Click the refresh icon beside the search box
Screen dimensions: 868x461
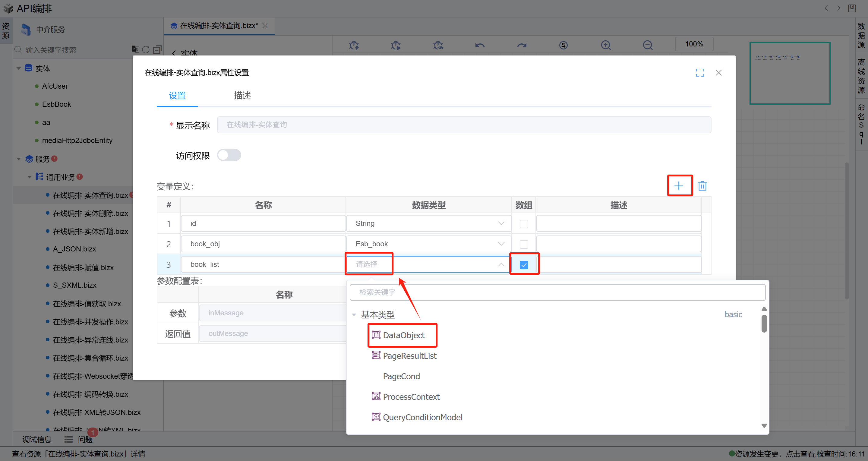pyautogui.click(x=146, y=49)
